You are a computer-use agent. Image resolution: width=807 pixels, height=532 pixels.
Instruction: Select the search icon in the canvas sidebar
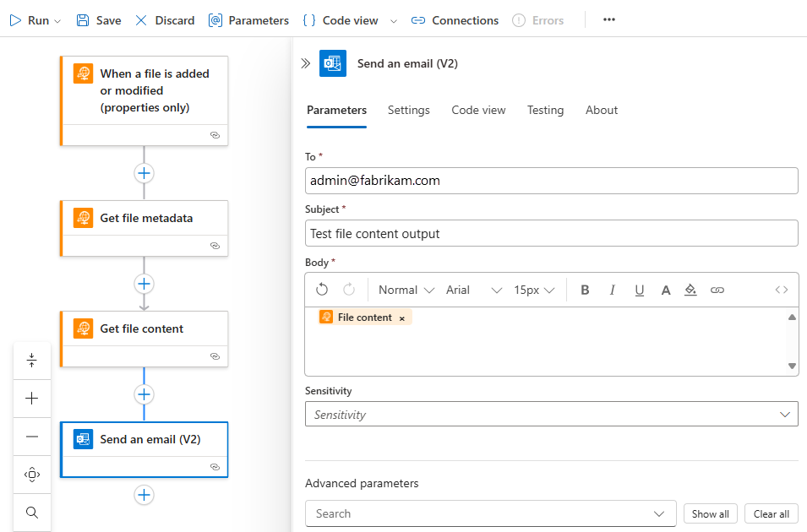click(32, 512)
